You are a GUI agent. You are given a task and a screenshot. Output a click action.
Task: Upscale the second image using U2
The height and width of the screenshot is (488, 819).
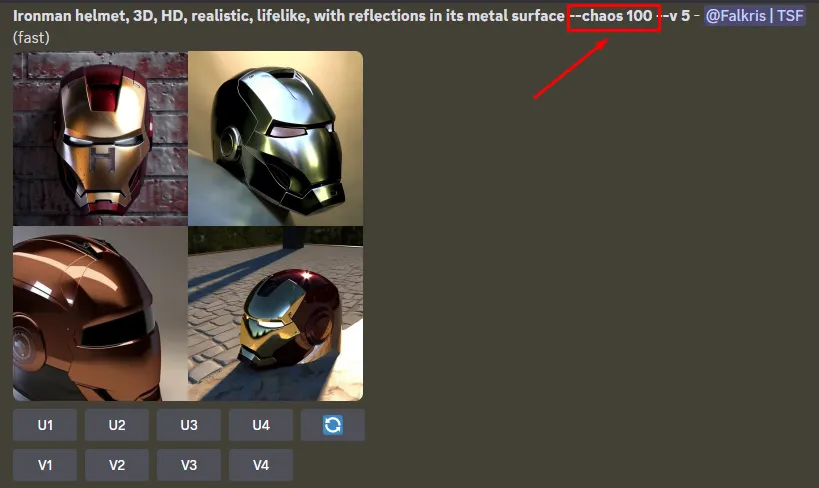coord(117,425)
